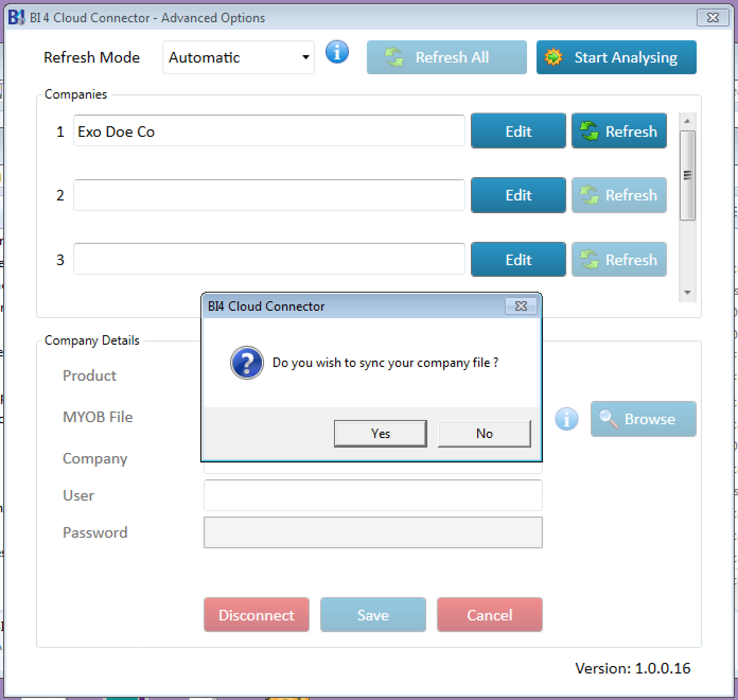The height and width of the screenshot is (700, 738).
Task: Click the empty company 3 name field
Action: [x=269, y=259]
